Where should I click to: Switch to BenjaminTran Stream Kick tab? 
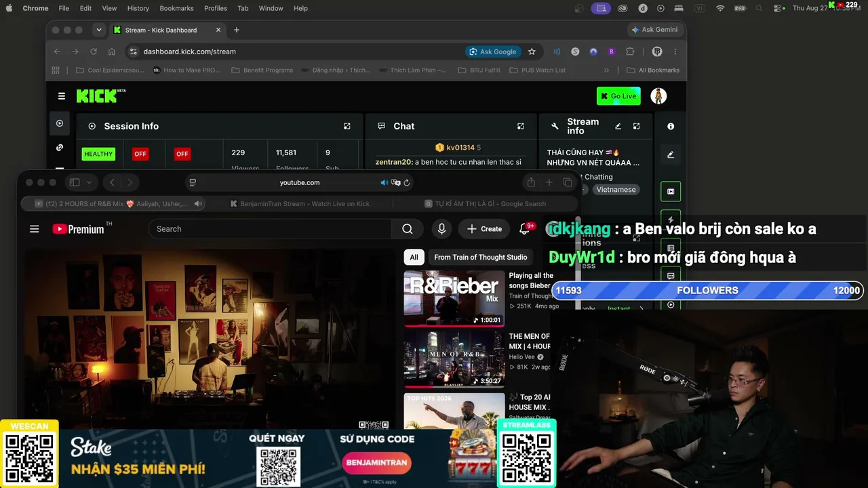click(x=300, y=203)
